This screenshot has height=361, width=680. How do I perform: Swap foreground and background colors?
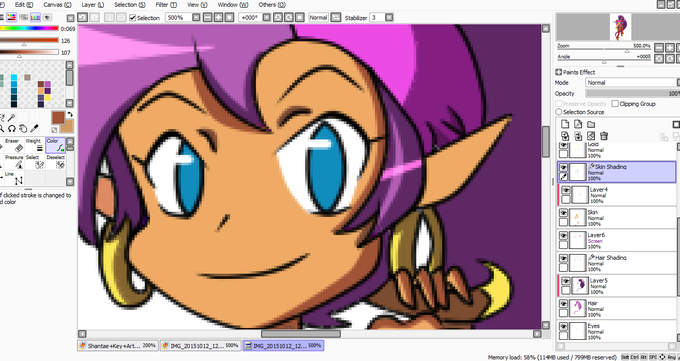click(70, 115)
